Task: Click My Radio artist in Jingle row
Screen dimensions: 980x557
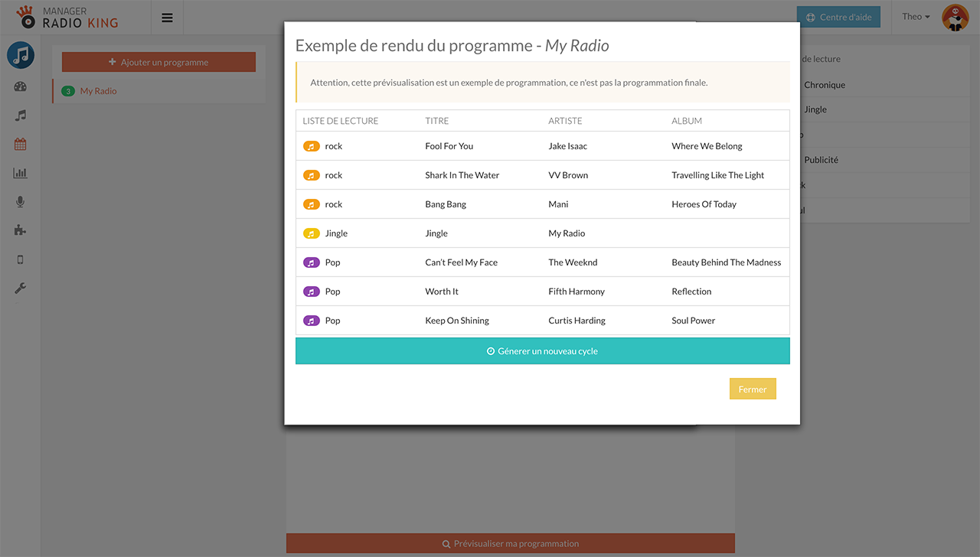Action: pyautogui.click(x=567, y=233)
